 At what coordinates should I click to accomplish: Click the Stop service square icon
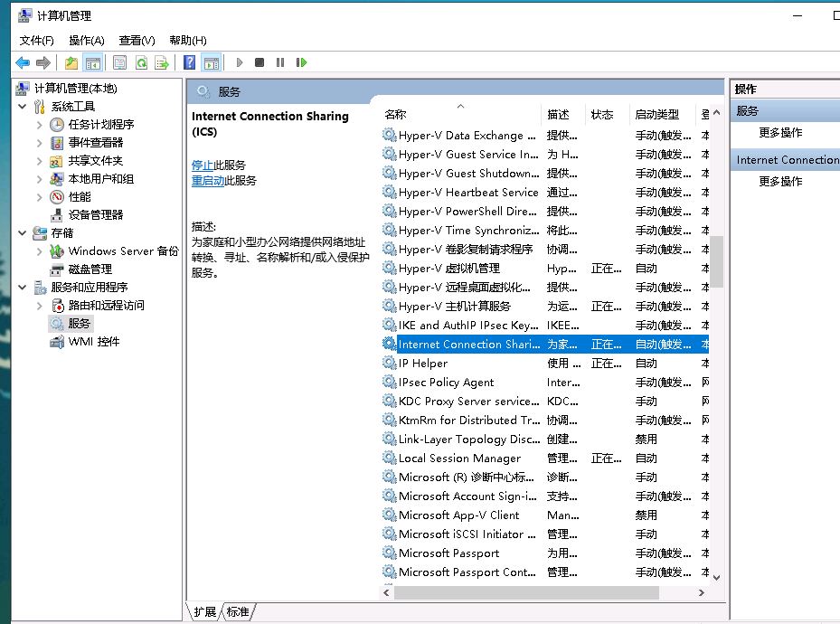pyautogui.click(x=260, y=62)
